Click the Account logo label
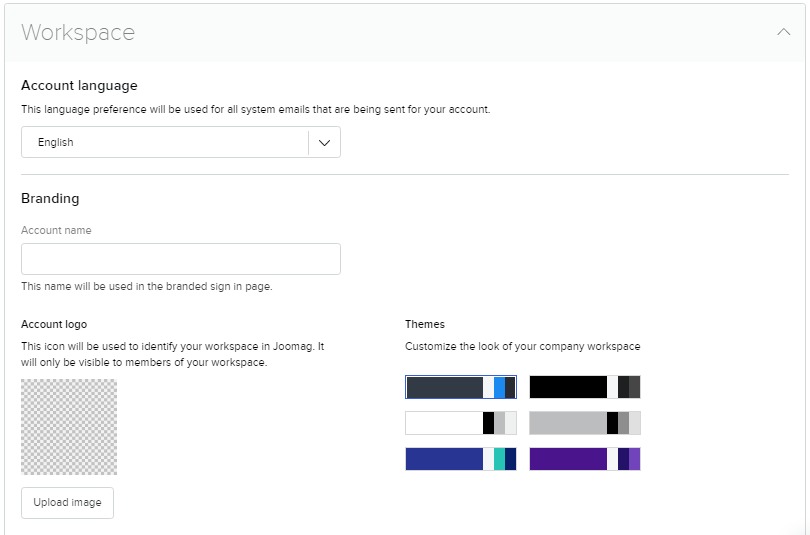The width and height of the screenshot is (810, 535). (54, 324)
